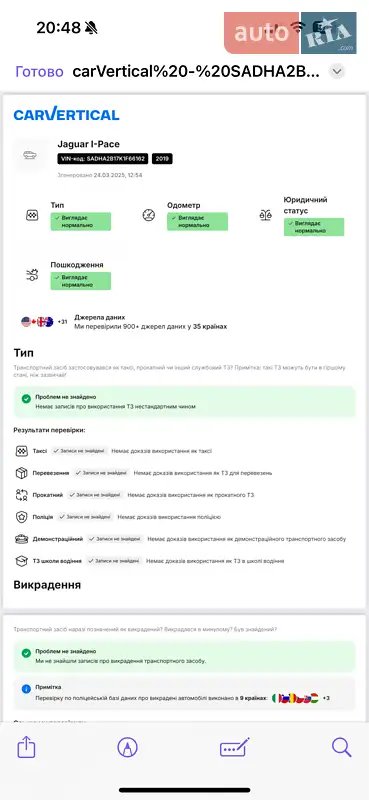Screen dimensions: 369x800
Task: Tap the country flags next to Джерела даних
Action: (37, 321)
